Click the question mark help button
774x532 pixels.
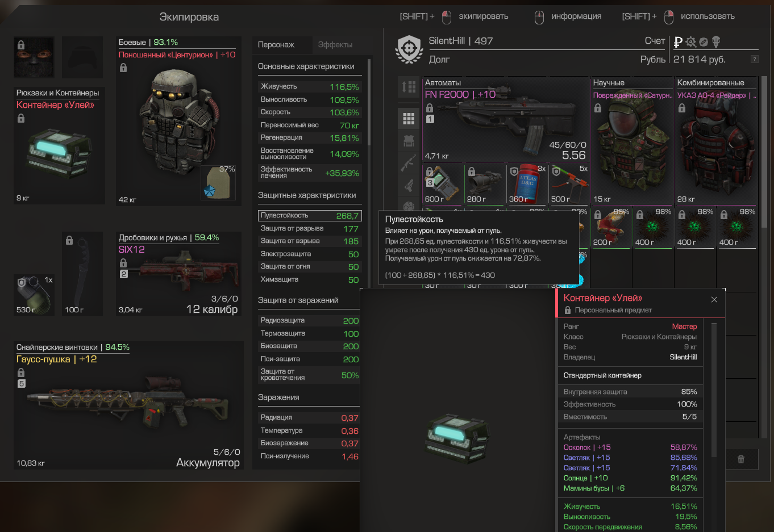click(755, 59)
